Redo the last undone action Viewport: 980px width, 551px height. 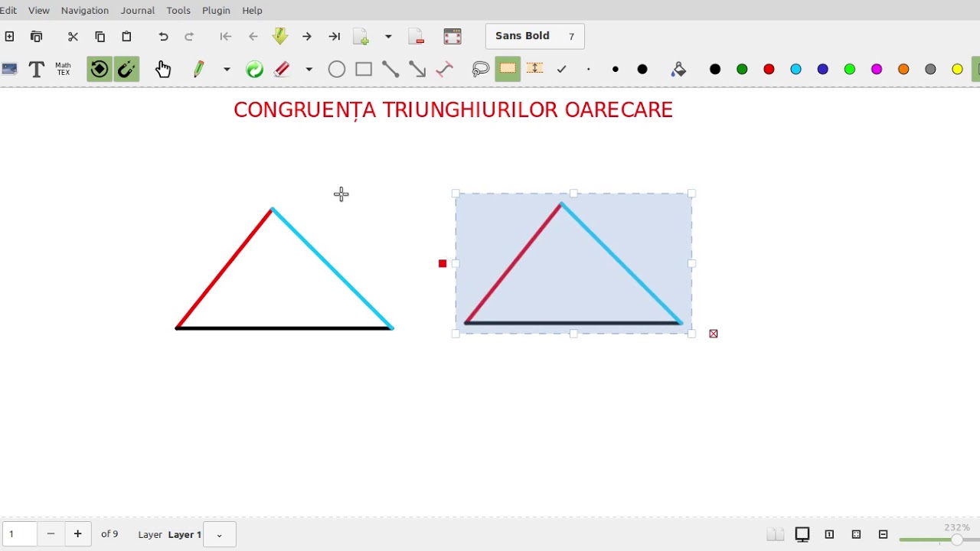click(189, 36)
